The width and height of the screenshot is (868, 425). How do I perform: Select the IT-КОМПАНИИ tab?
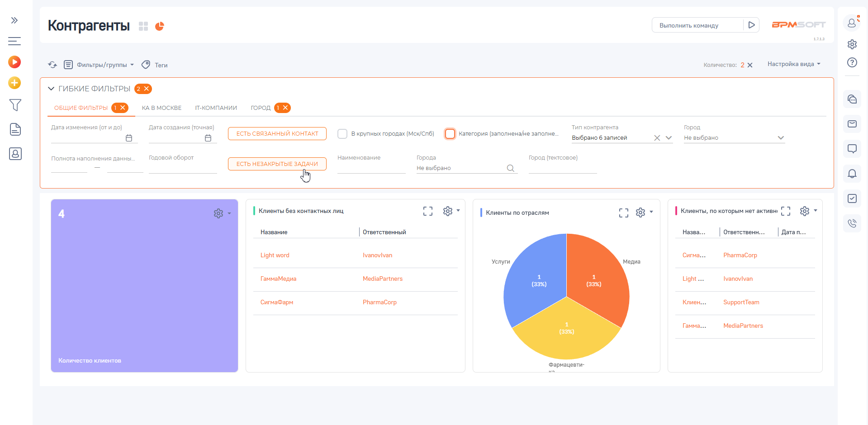pyautogui.click(x=216, y=108)
